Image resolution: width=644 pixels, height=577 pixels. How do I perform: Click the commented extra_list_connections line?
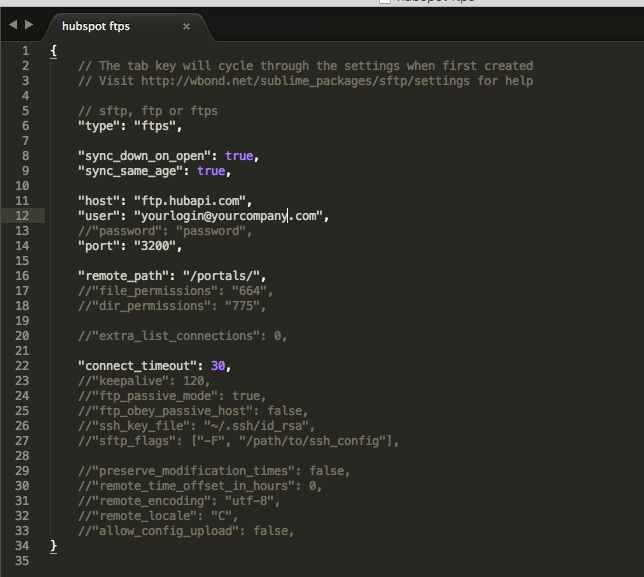click(182, 336)
